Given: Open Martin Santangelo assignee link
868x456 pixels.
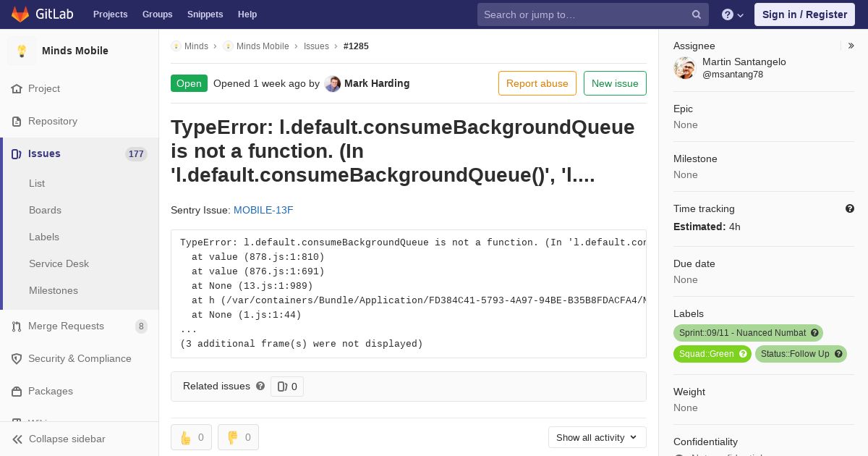Looking at the screenshot, I should click(x=744, y=68).
